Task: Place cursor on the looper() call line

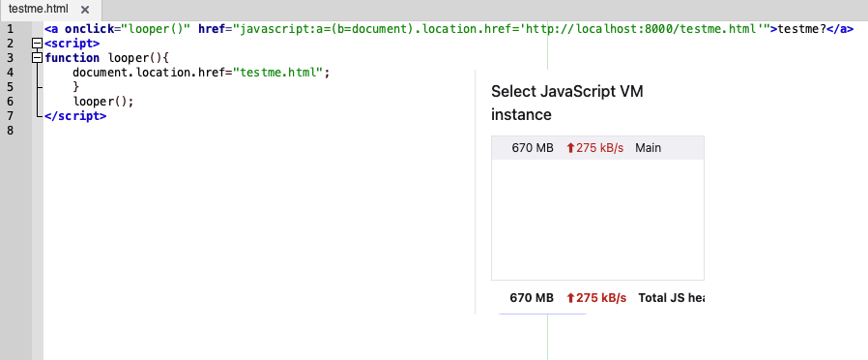Action: [103, 102]
